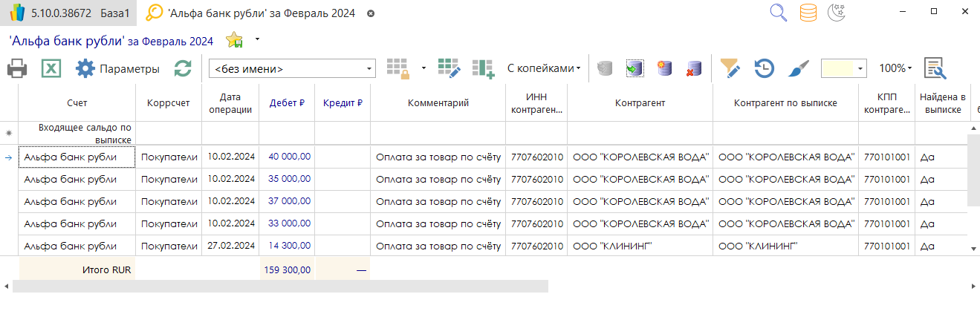Viewport: 980px width, 317px height.
Task: Select the paintbrush formatting icon
Action: pos(797,68)
